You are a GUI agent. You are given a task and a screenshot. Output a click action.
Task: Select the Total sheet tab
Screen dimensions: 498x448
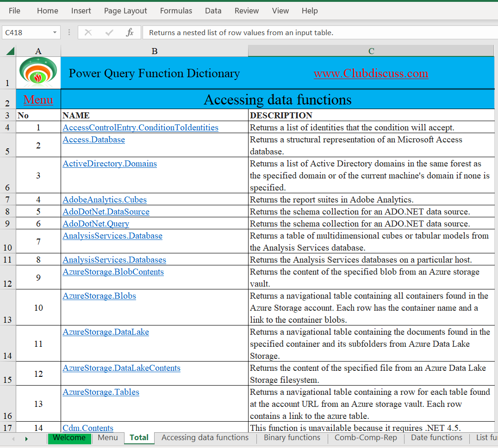pos(139,438)
